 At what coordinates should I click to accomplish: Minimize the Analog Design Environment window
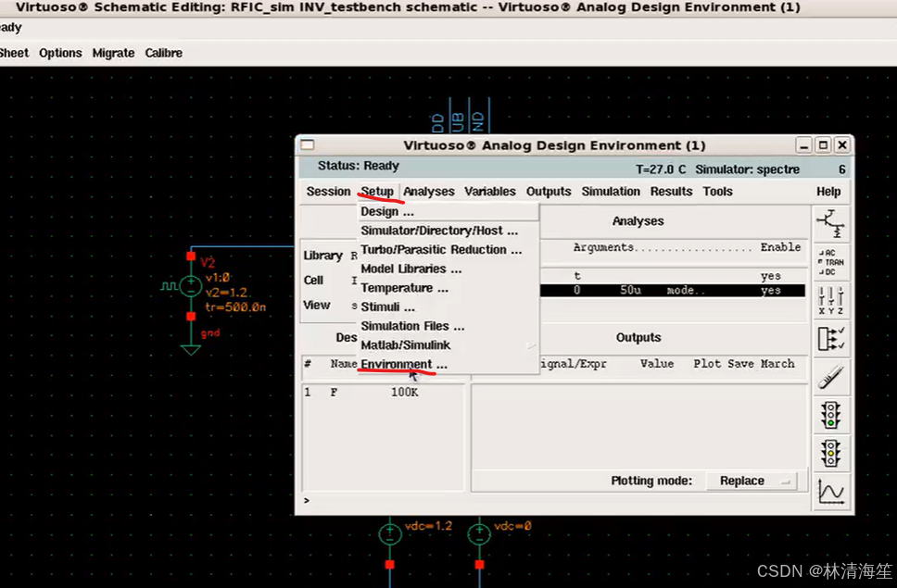803,145
